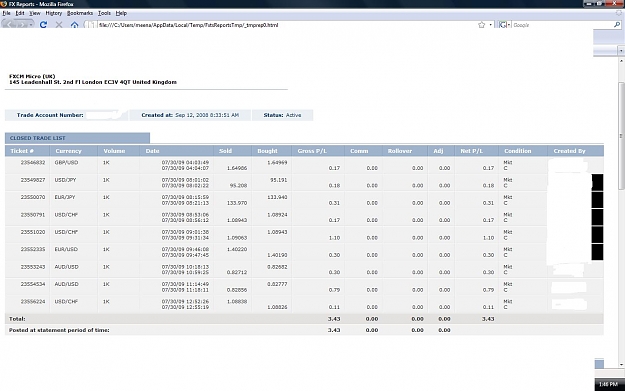Click the loading throbber icon

pos(619,13)
